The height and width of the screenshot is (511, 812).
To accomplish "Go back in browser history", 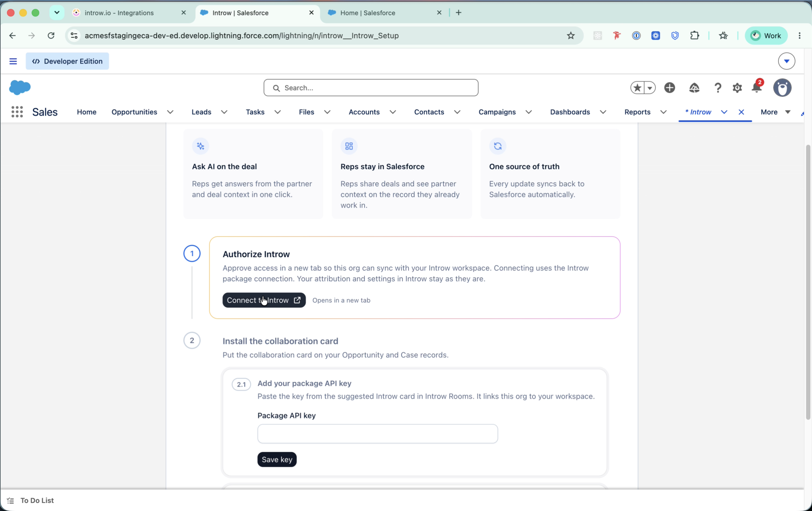I will pos(12,35).
